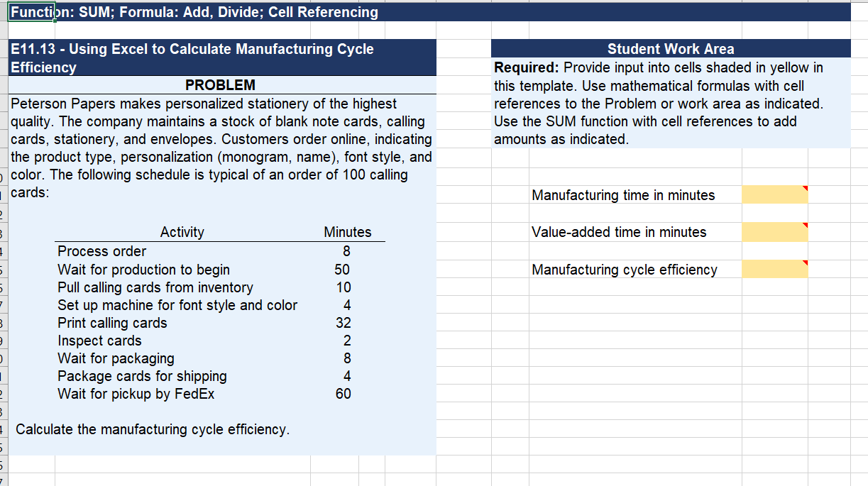The image size is (868, 486).
Task: Click the red comment indicator on Manufacturing time cell
Action: 806,187
